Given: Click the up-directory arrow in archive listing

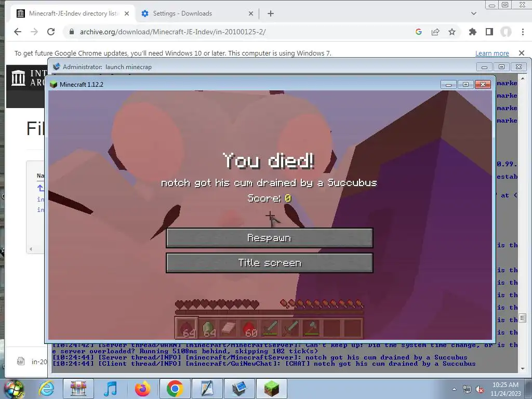Looking at the screenshot, I should point(40,188).
